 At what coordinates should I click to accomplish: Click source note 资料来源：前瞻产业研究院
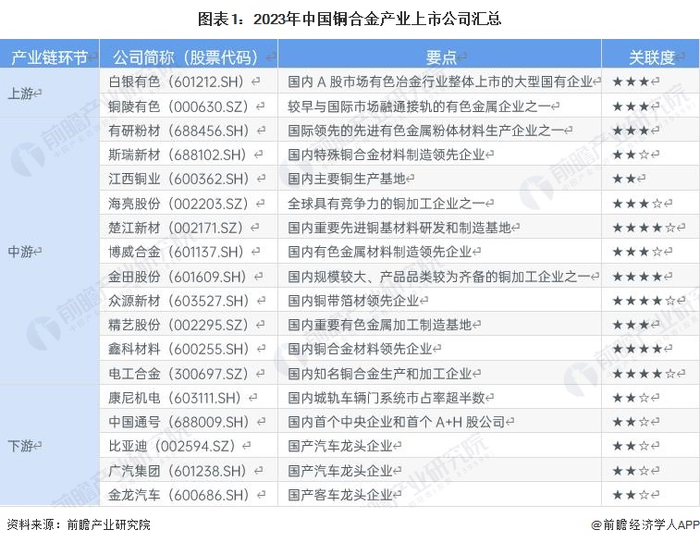point(79,525)
